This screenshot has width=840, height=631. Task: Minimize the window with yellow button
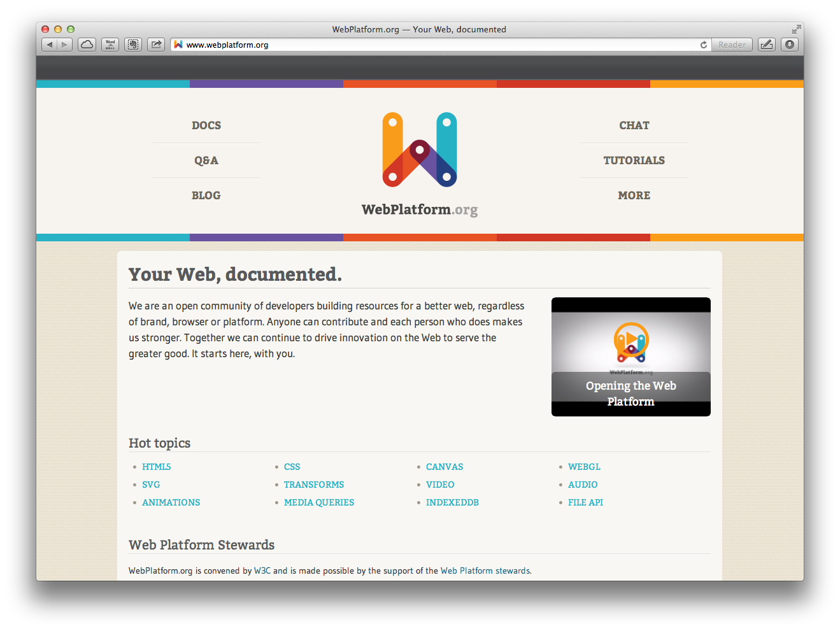pyautogui.click(x=58, y=29)
